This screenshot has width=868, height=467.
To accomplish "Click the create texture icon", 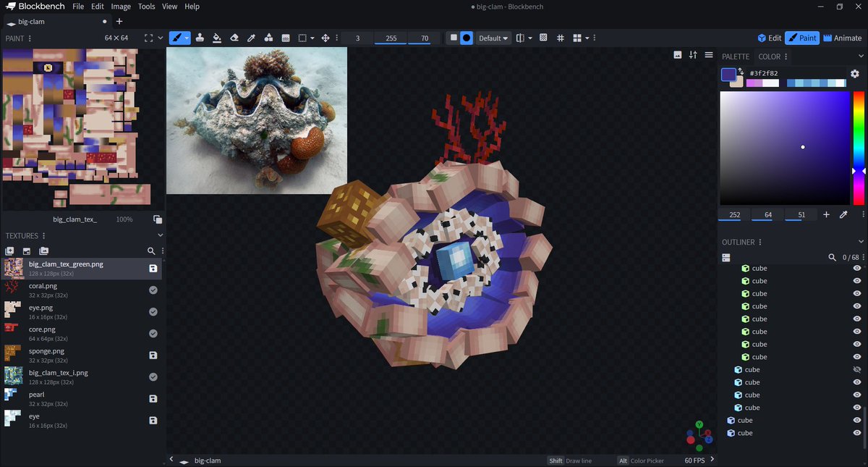I will 10,251.
